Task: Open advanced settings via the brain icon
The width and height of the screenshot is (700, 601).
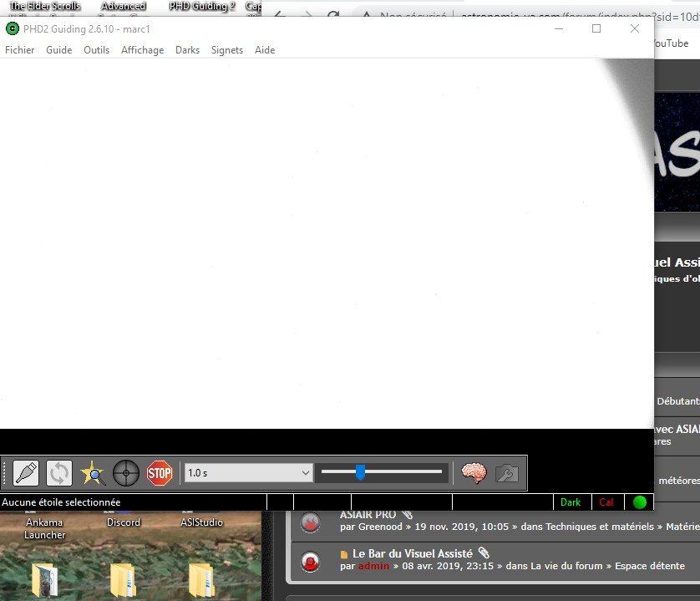Action: click(474, 473)
